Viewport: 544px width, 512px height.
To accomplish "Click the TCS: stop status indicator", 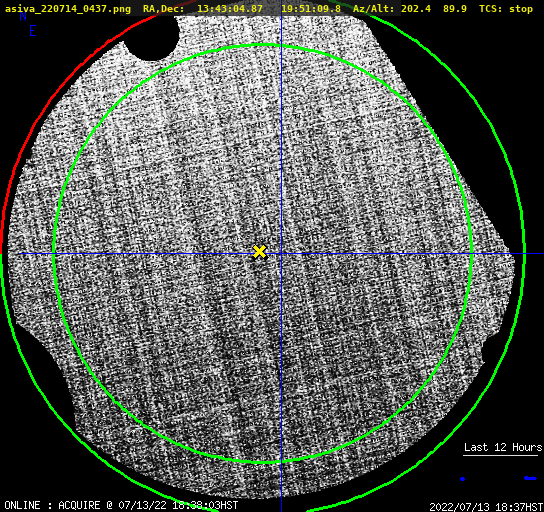I will pyautogui.click(x=506, y=9).
